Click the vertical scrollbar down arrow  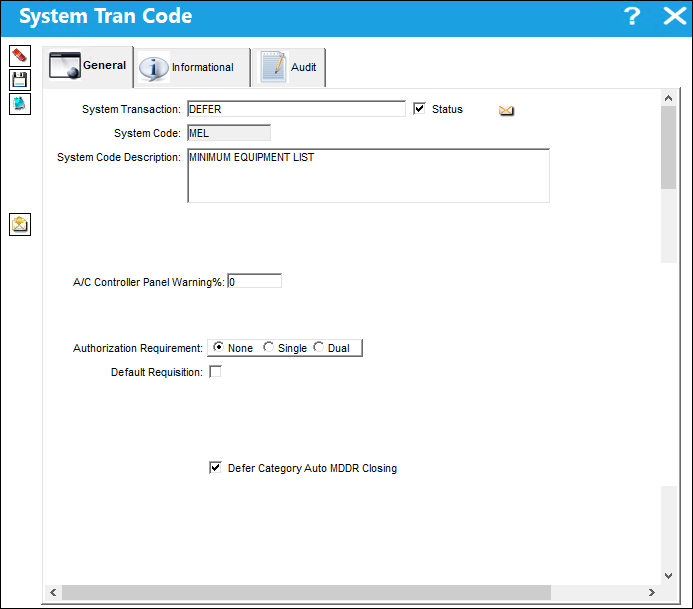[668, 576]
